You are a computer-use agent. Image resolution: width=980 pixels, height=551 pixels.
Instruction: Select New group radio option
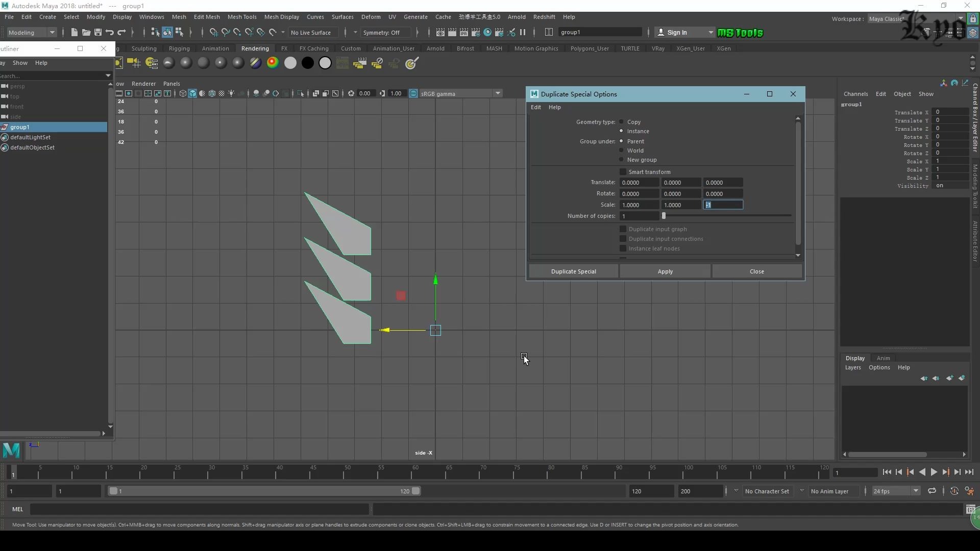(x=621, y=160)
